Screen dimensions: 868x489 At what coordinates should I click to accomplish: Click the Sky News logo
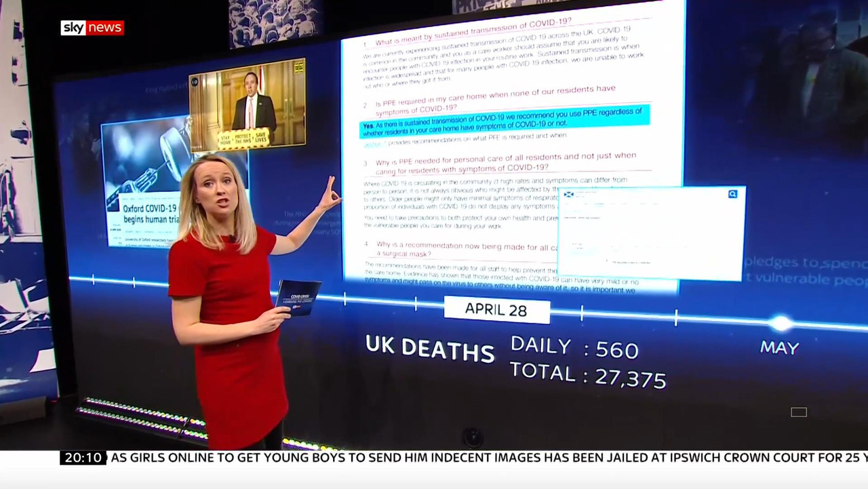[92, 28]
